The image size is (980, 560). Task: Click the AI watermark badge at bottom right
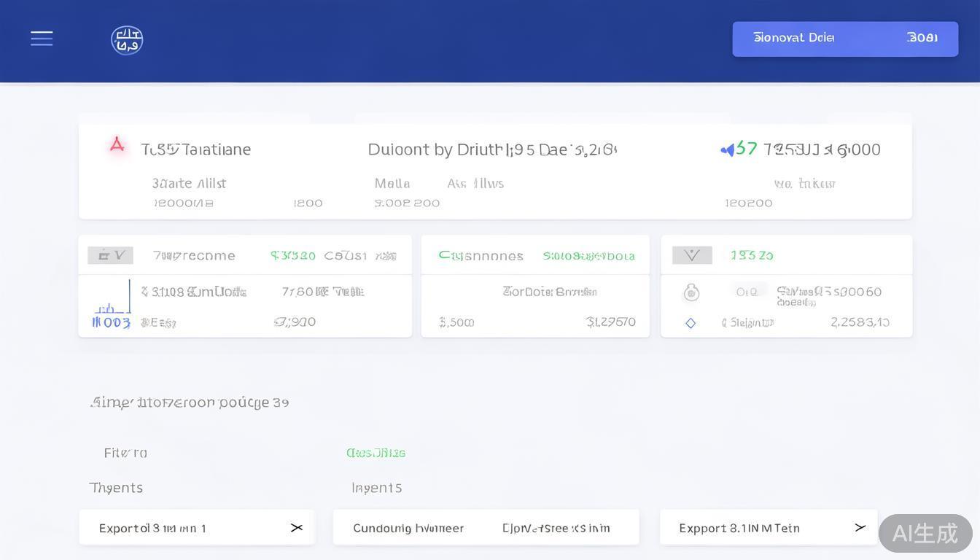click(925, 533)
